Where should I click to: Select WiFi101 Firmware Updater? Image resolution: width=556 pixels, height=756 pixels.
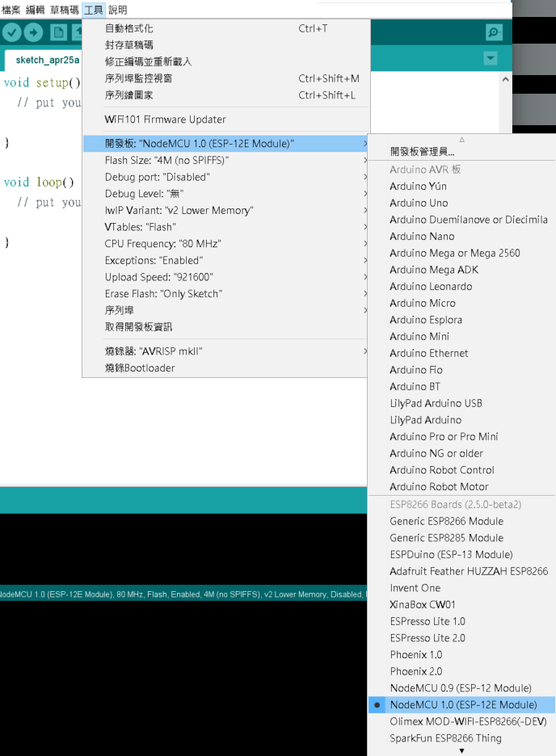pos(226,119)
